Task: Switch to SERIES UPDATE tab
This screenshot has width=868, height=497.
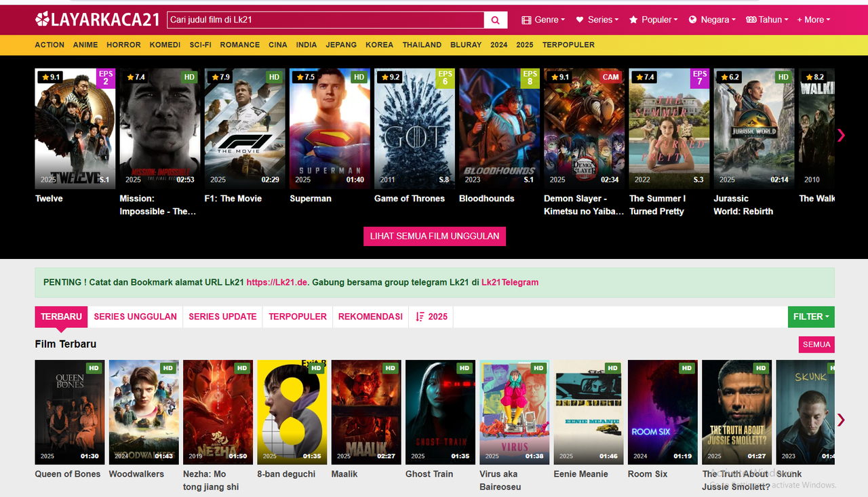Action: pyautogui.click(x=222, y=317)
